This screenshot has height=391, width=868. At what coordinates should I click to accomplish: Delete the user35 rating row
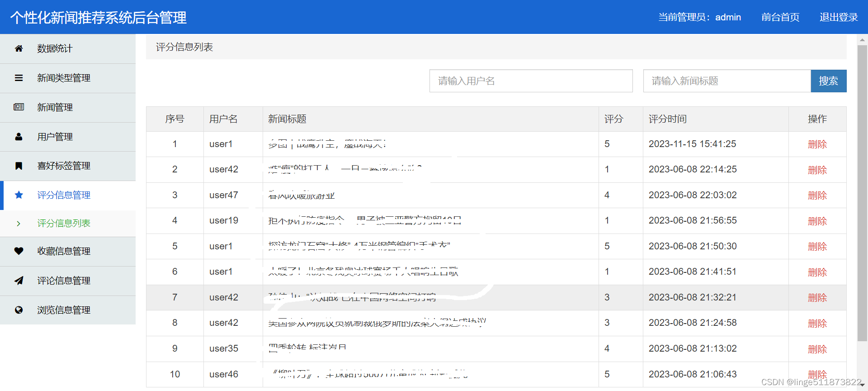pyautogui.click(x=817, y=349)
